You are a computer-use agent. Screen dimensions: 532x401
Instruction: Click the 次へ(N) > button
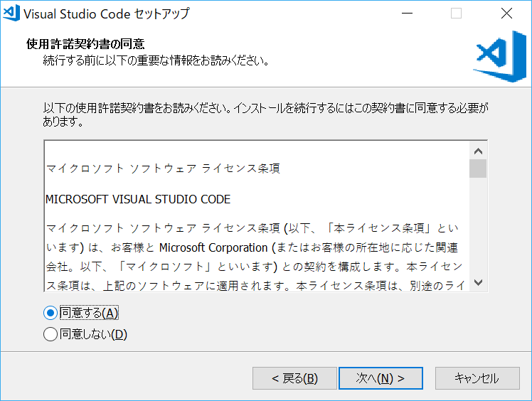[x=381, y=378]
